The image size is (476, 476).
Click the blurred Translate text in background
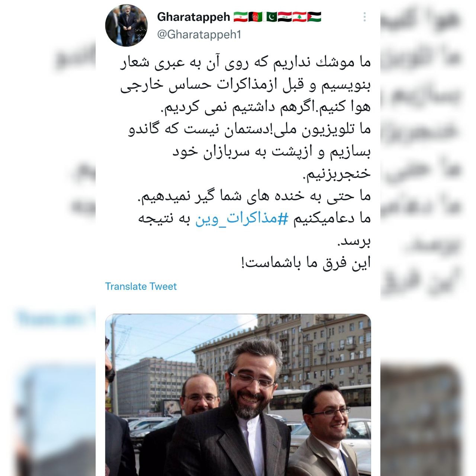point(52,319)
